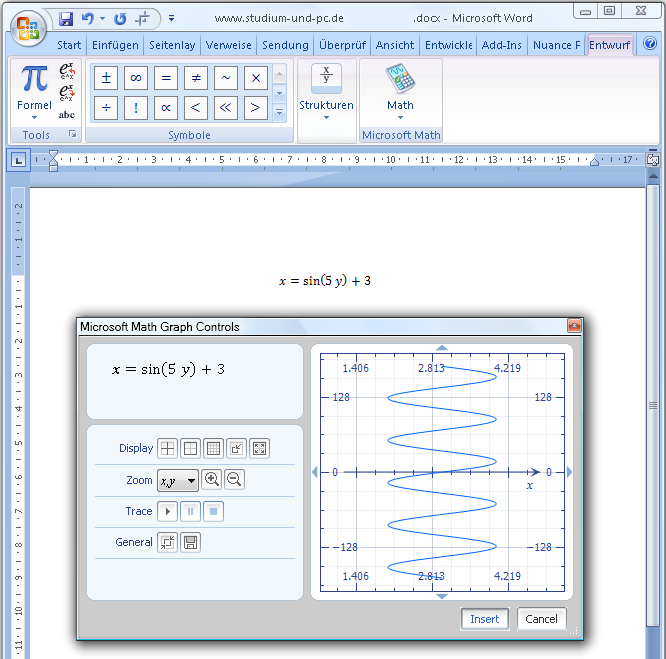Insert the multiplication sign symbol
Image resolution: width=666 pixels, height=659 pixels.
[256, 78]
